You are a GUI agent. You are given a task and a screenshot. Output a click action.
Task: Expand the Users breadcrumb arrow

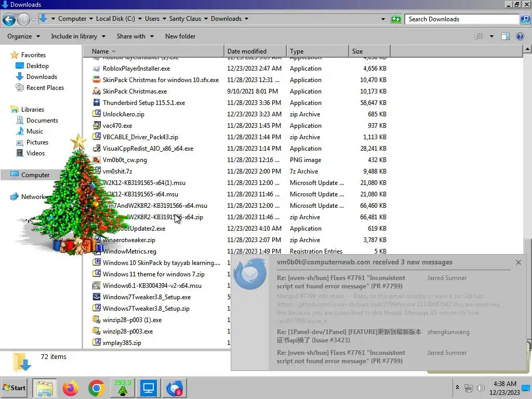[x=164, y=19]
